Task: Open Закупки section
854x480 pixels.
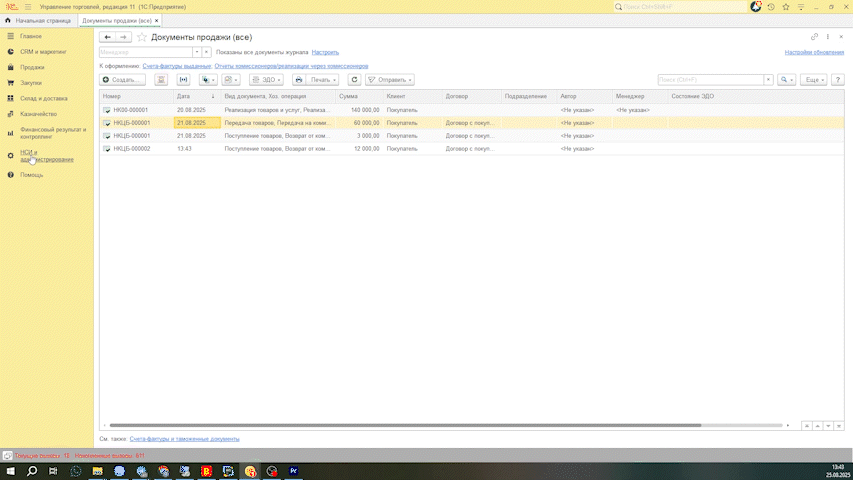Action: point(31,83)
